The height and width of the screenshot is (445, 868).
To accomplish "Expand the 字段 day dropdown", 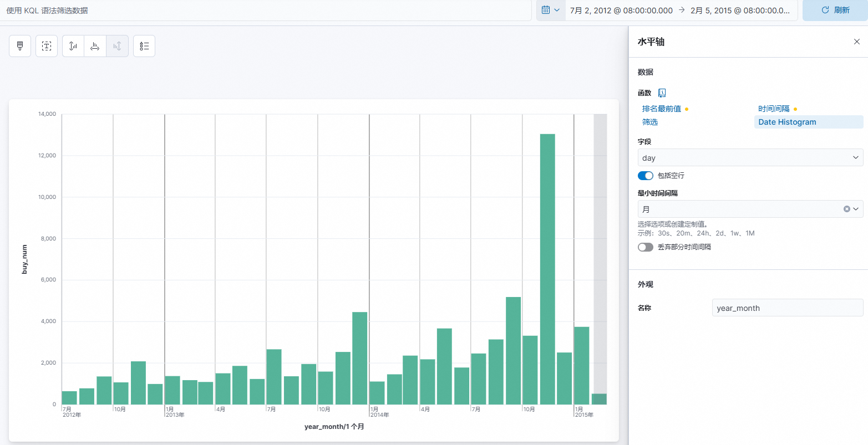I will tap(750, 158).
